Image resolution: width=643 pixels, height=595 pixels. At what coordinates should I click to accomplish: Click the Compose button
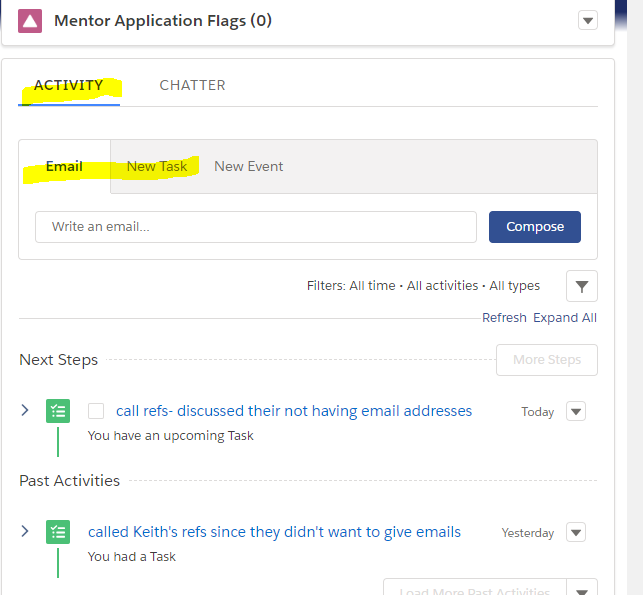click(x=535, y=227)
